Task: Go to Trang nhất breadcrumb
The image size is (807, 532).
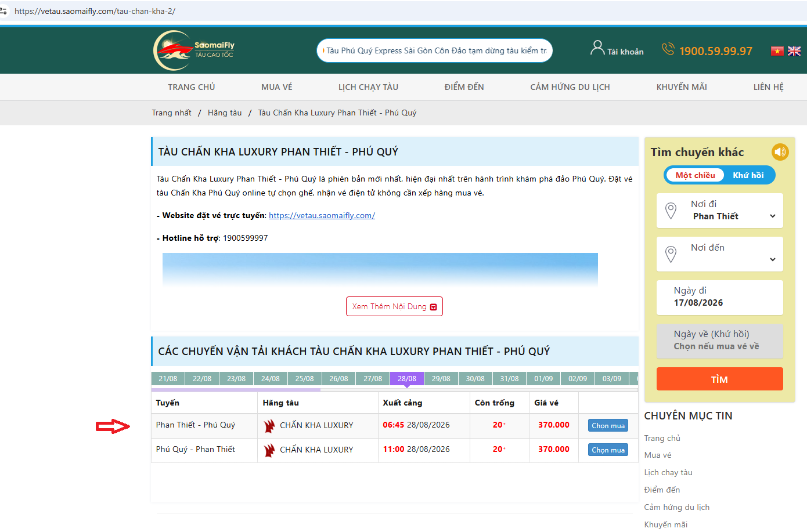Action: (172, 113)
